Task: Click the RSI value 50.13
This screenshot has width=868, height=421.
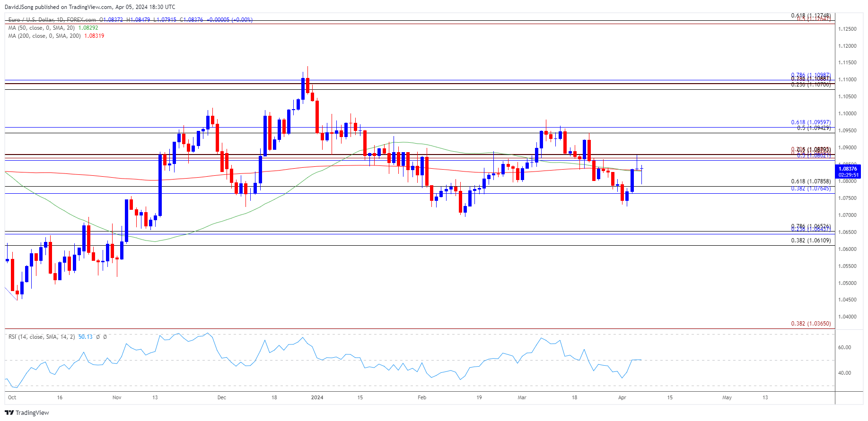Action: pos(86,337)
